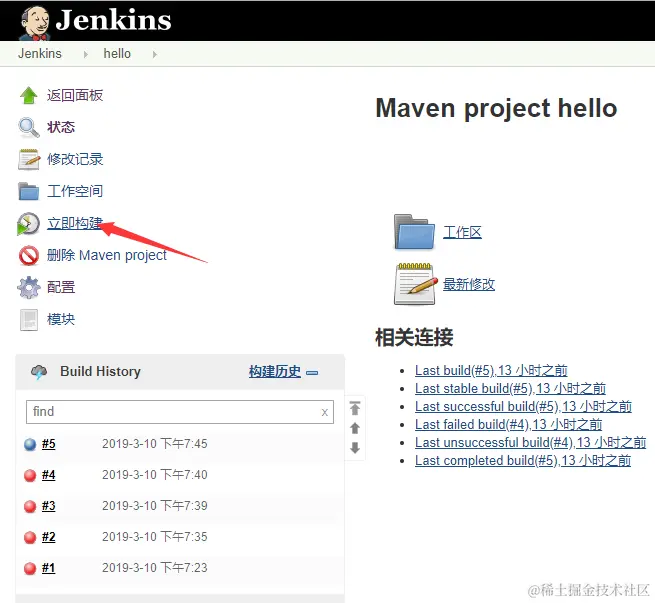The height and width of the screenshot is (603, 655).
Task: Click the Last successful build(#5) link
Action: pyautogui.click(x=523, y=406)
